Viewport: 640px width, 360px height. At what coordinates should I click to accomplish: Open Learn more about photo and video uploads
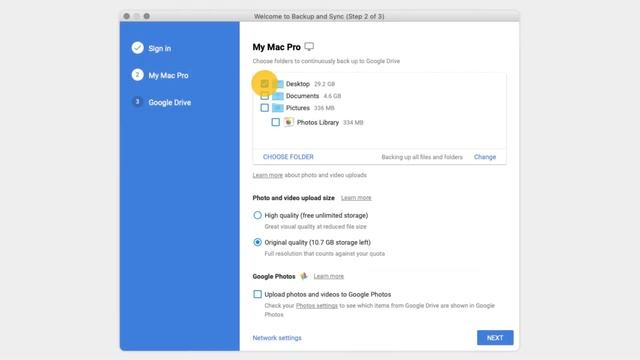coord(267,175)
